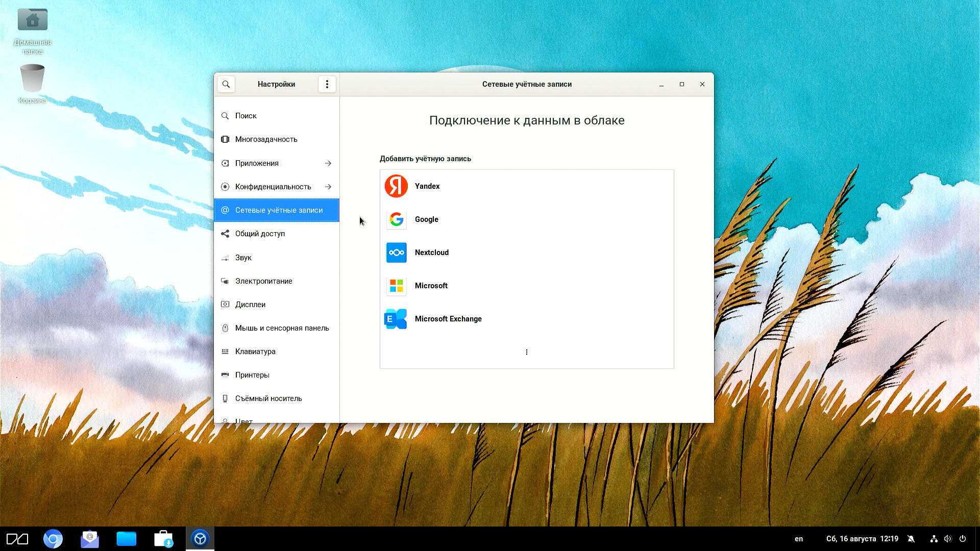The height and width of the screenshot is (551, 980).
Task: Go to Дисплеи settings
Action: click(x=250, y=305)
